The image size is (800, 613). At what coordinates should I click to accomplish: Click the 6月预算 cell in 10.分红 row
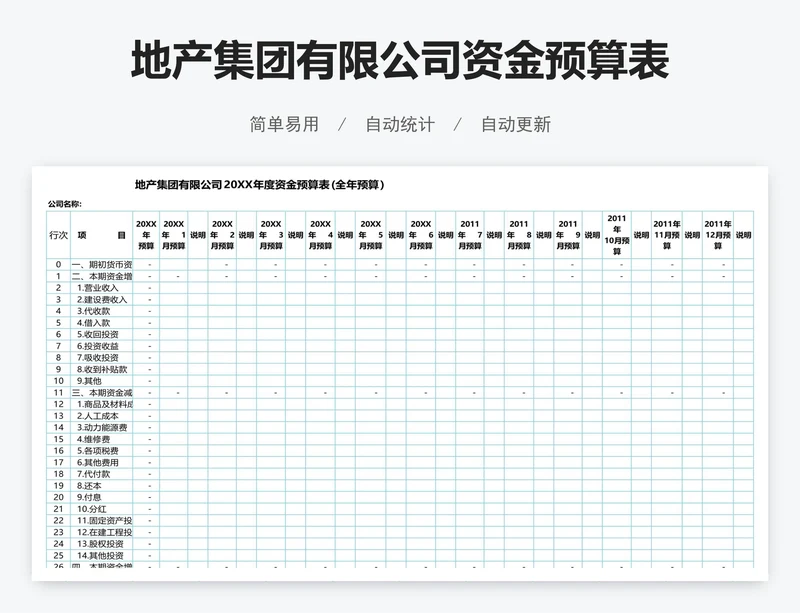[x=421, y=509]
